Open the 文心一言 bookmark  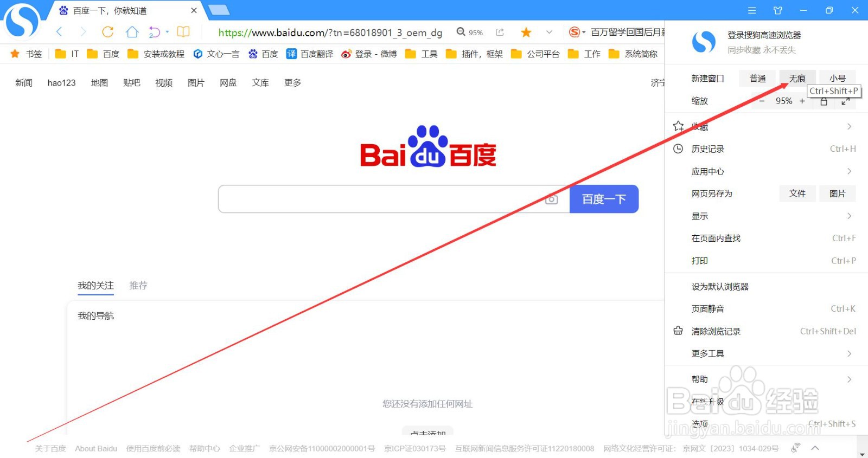click(x=216, y=54)
